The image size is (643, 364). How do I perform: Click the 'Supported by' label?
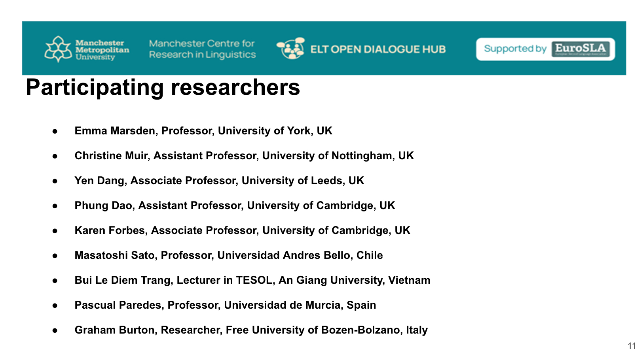tap(515, 49)
